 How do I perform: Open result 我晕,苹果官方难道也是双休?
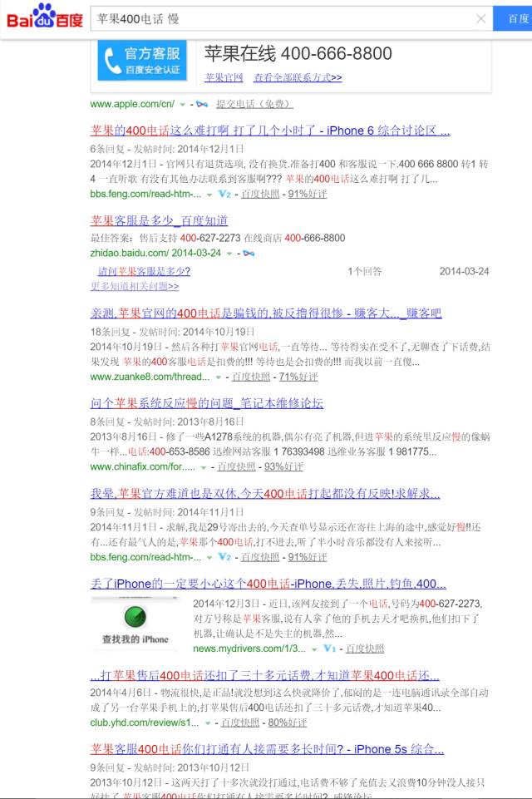point(265,493)
